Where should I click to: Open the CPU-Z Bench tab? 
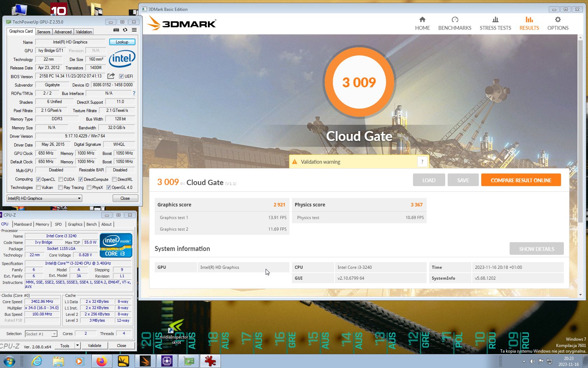point(92,224)
